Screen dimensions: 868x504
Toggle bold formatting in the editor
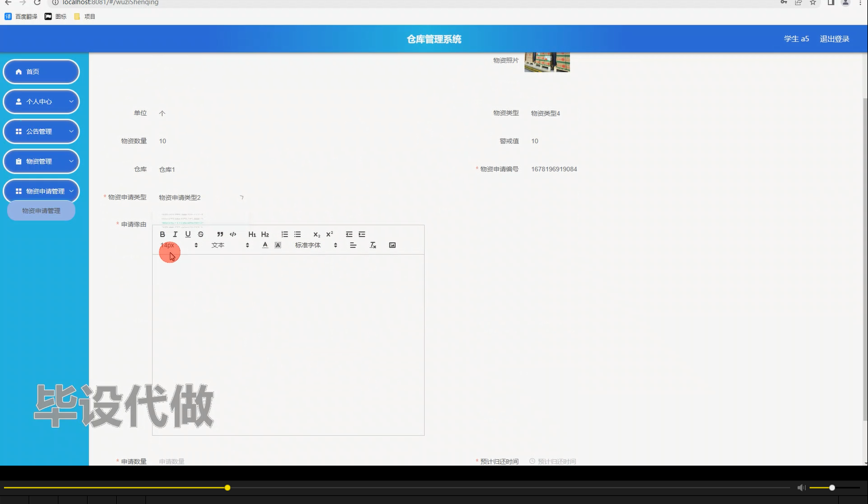pyautogui.click(x=163, y=234)
